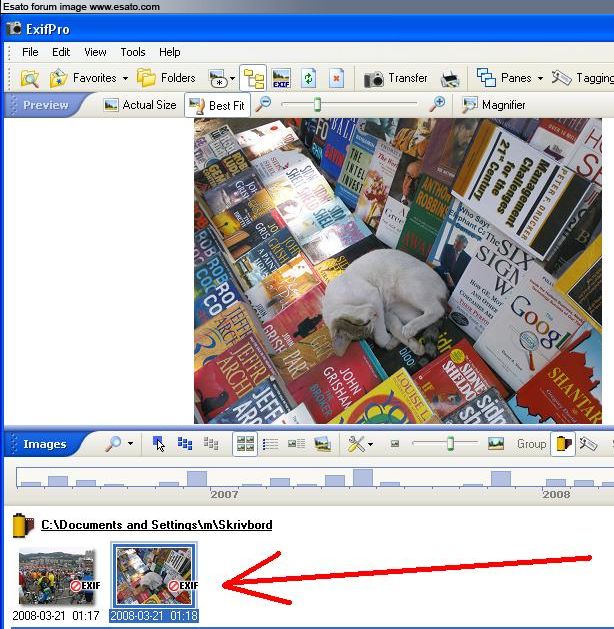Click the Favorites star folder button
Image resolution: width=614 pixels, height=629 pixels.
tap(83, 78)
